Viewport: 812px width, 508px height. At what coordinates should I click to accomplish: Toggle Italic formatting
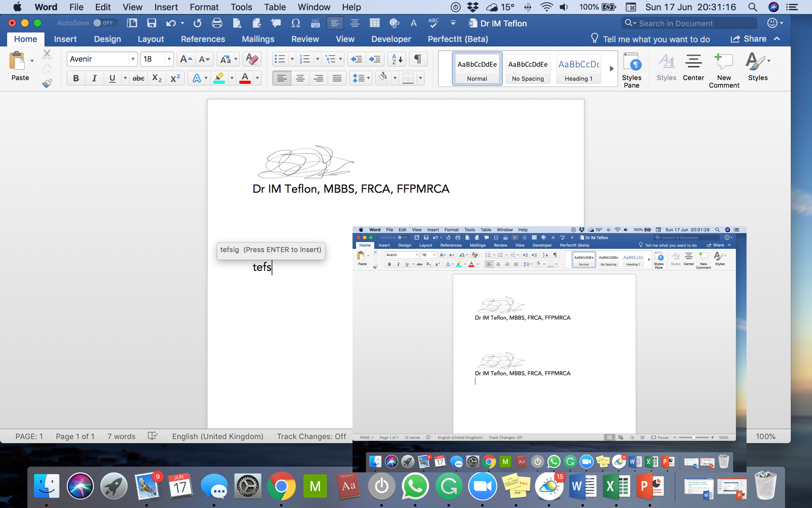94,78
